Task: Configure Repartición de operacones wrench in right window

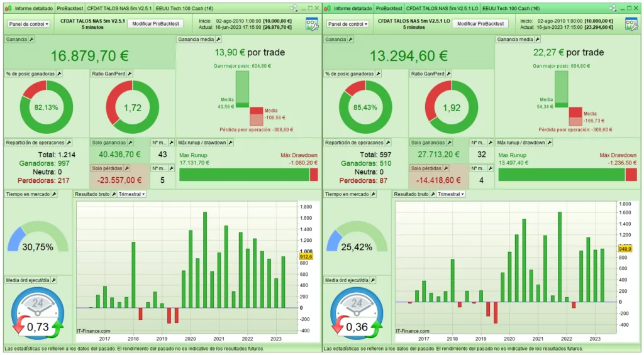Action: click(x=388, y=143)
